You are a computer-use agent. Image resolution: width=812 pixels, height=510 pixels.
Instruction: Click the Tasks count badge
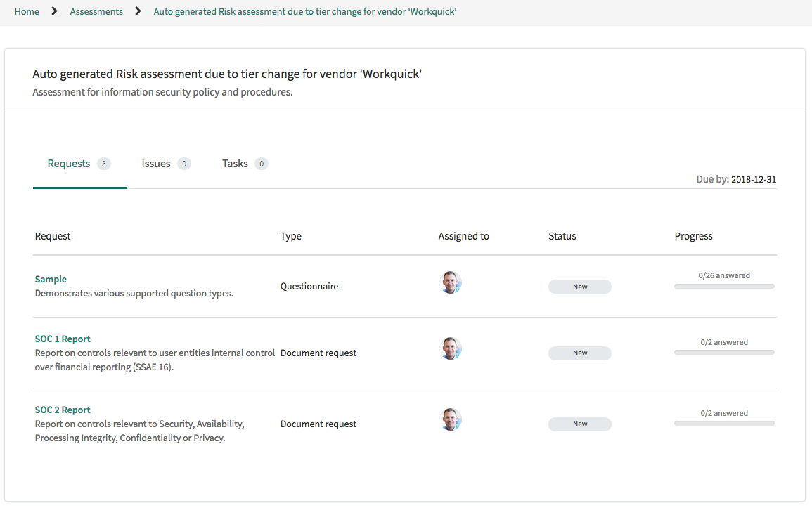262,164
